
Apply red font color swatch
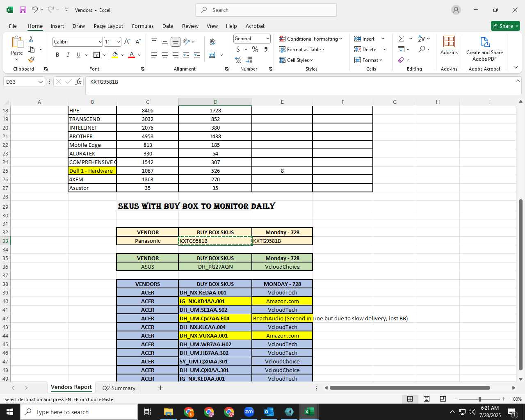pos(132,55)
